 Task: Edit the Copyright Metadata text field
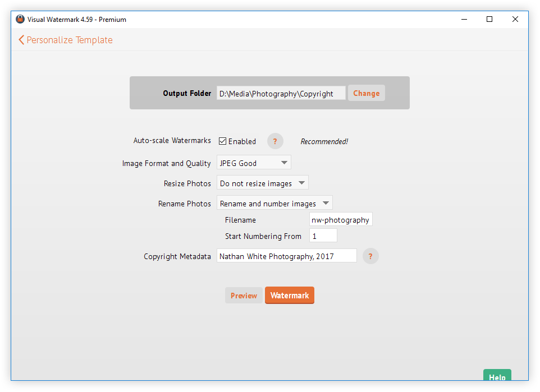[x=286, y=256]
